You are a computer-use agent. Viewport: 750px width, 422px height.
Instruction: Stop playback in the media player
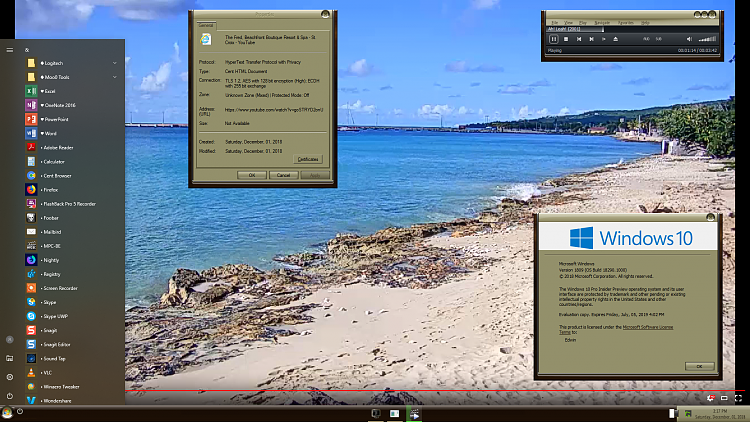tap(566, 39)
